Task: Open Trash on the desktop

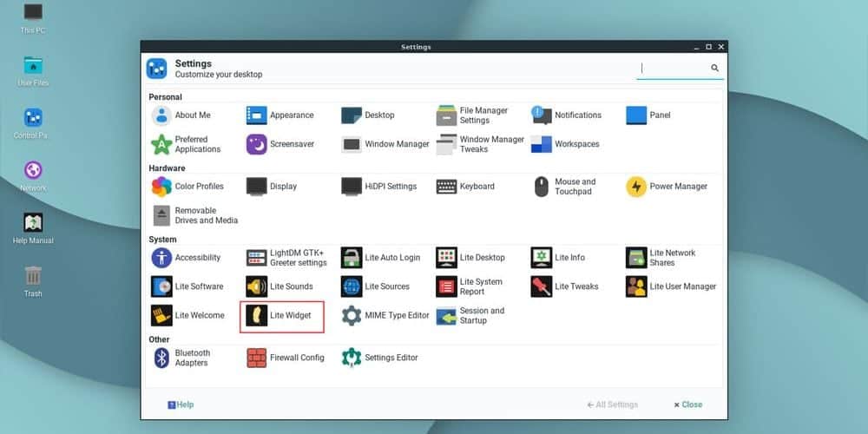Action: click(x=33, y=282)
